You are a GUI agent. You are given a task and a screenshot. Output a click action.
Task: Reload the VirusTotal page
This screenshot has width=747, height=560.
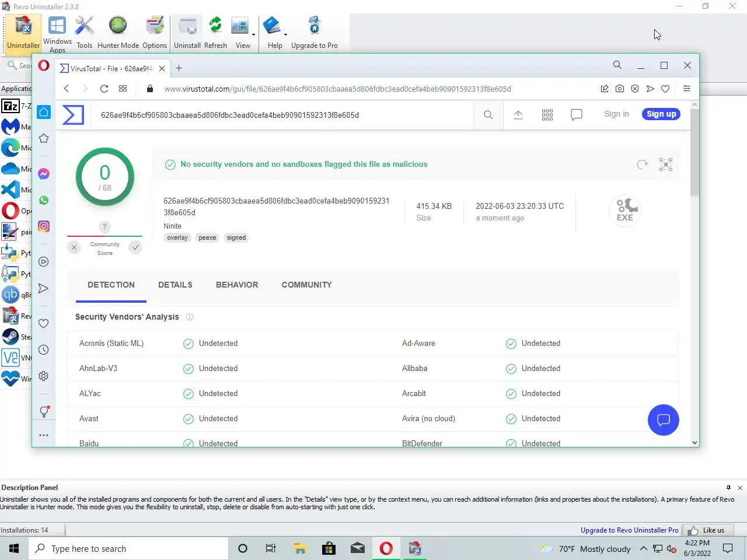click(104, 89)
